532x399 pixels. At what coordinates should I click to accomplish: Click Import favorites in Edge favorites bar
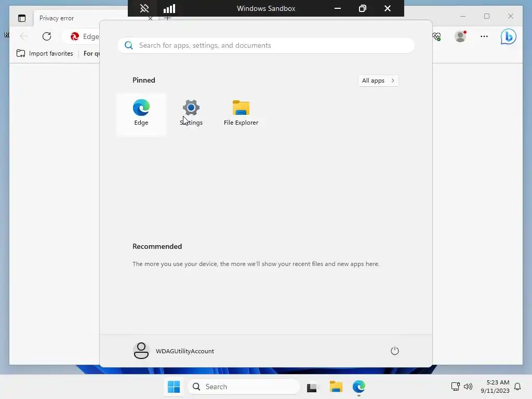click(x=45, y=54)
